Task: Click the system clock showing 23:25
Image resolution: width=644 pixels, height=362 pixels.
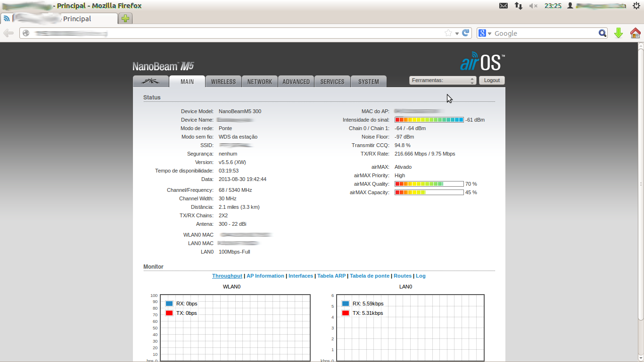Action: pyautogui.click(x=553, y=6)
